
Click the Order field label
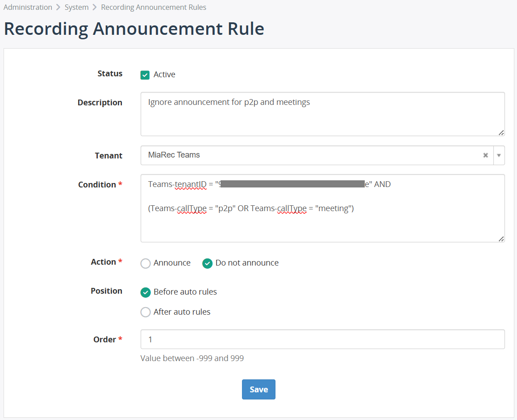(x=104, y=340)
